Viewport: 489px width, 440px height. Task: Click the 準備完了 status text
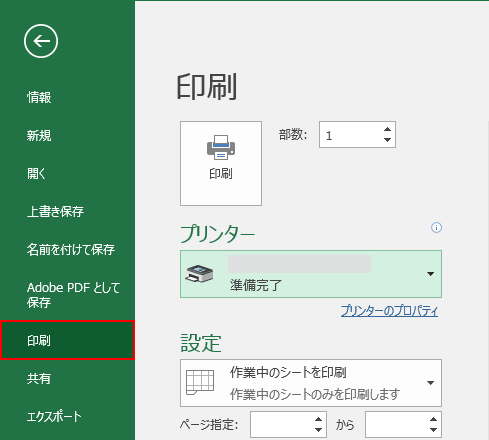[256, 285]
